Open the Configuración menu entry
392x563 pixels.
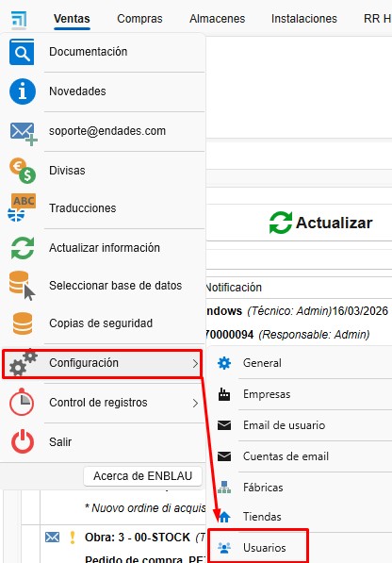click(x=103, y=363)
